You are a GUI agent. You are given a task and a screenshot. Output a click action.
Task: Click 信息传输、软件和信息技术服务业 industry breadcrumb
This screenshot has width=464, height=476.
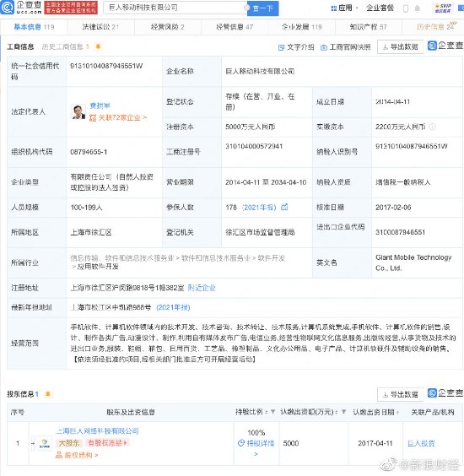[122, 258]
